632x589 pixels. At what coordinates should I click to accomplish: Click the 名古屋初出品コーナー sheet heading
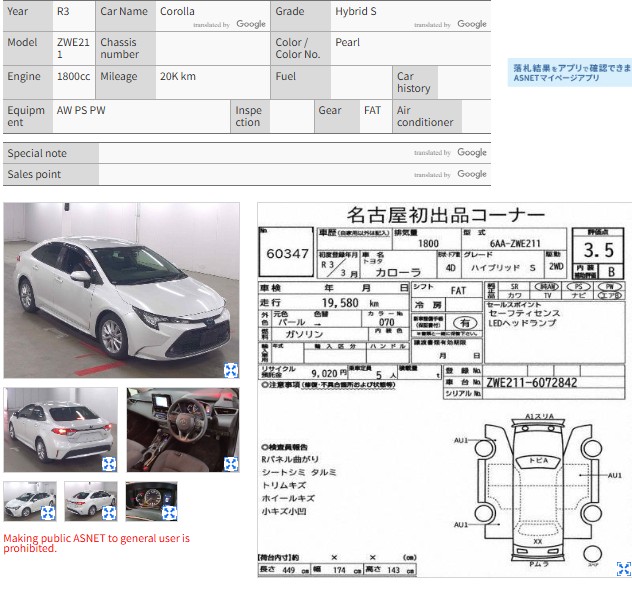coord(445,215)
